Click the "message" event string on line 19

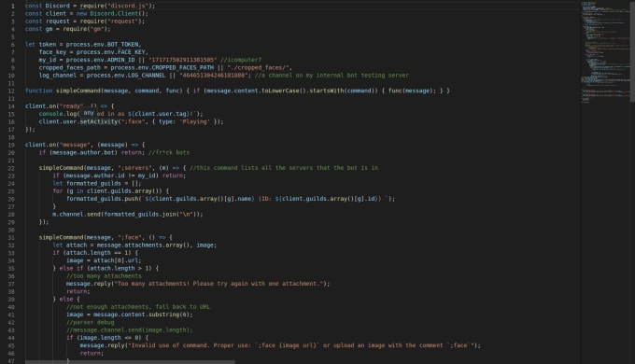tap(75, 145)
